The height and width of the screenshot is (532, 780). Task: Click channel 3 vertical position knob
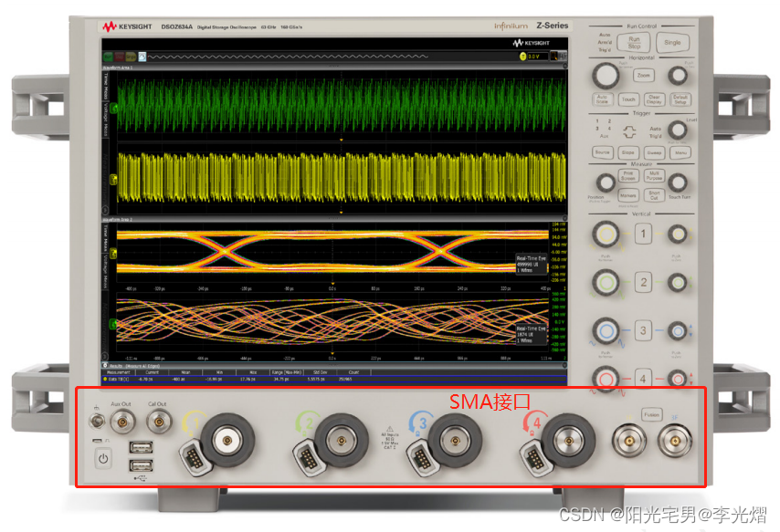coord(678,331)
